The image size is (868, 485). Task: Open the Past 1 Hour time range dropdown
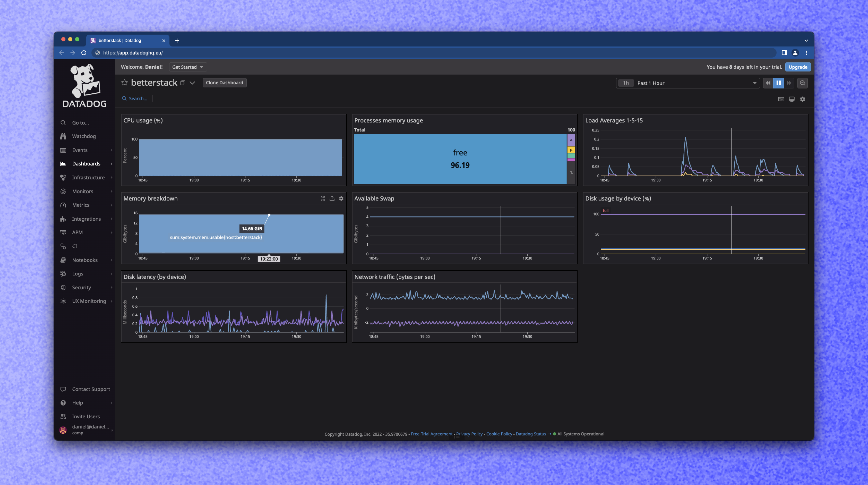tap(687, 83)
